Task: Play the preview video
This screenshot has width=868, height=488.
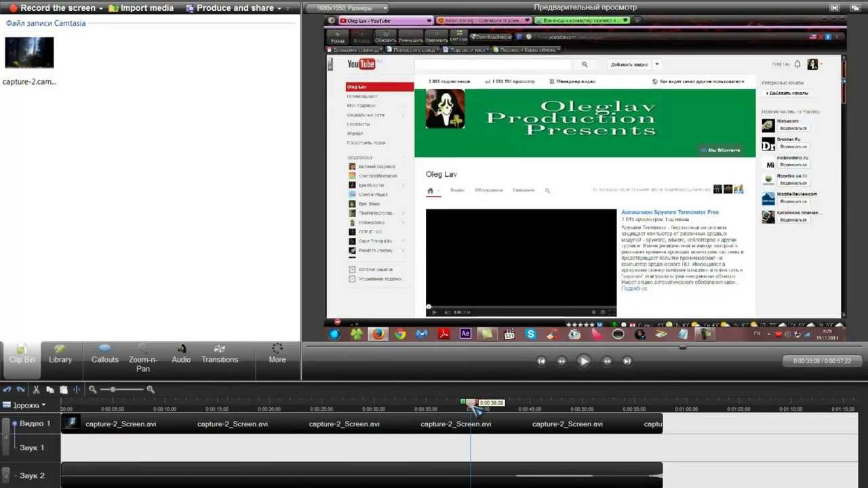Action: click(584, 361)
